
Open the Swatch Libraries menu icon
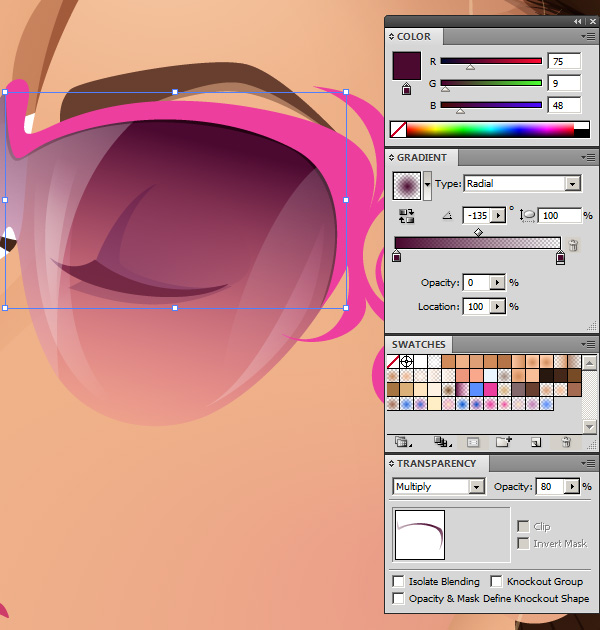click(402, 441)
